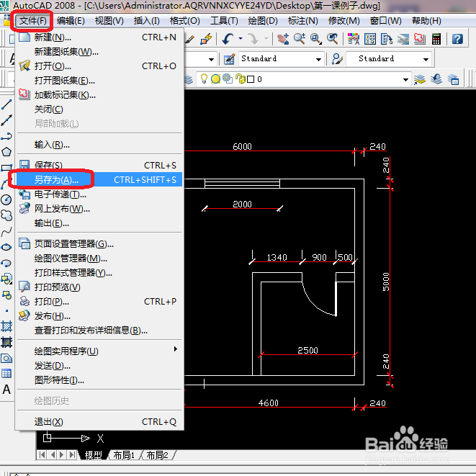Select the Pan realtime hand tool
Image resolution: width=476 pixels, height=476 pixels.
[x=283, y=39]
